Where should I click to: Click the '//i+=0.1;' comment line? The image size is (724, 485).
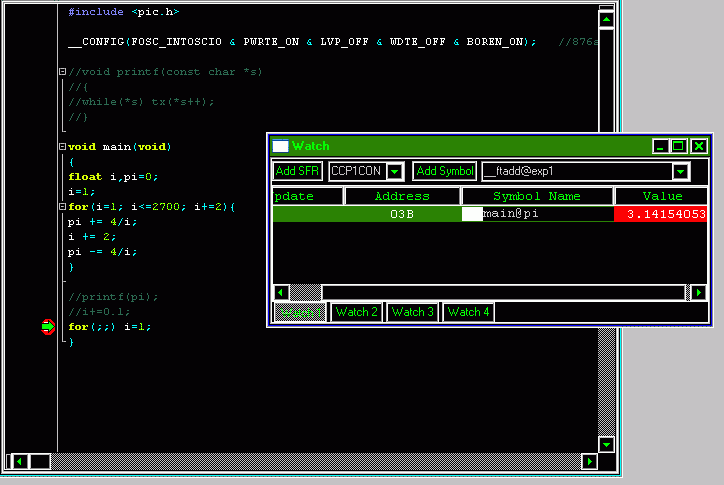[99, 312]
